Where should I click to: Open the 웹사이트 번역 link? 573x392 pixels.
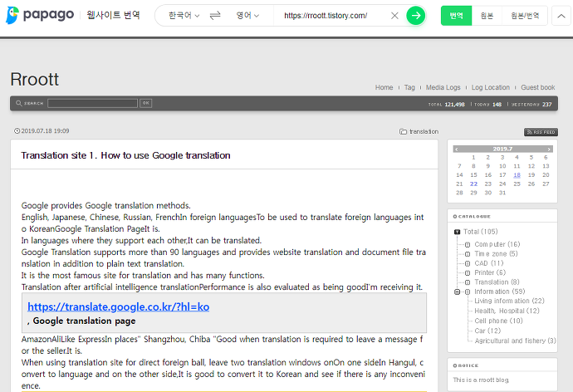113,15
